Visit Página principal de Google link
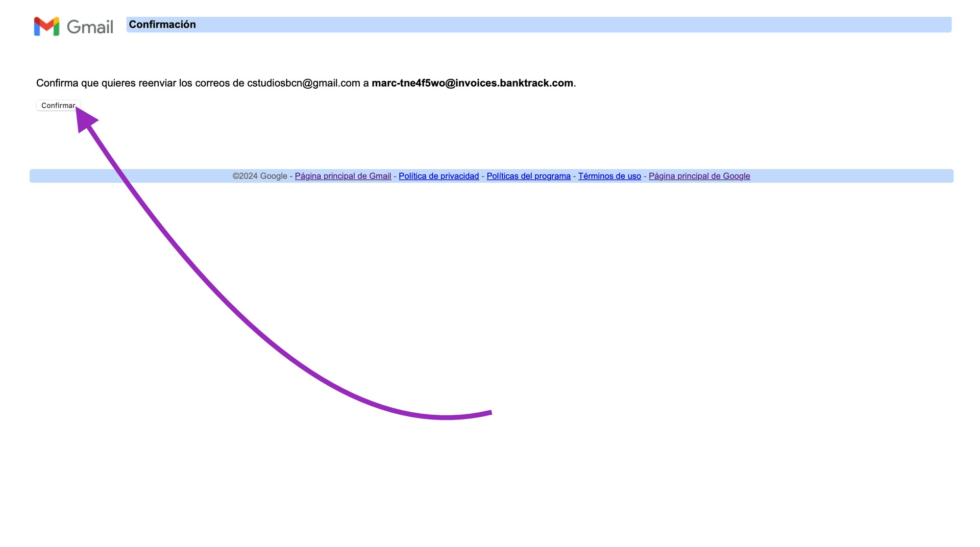The width and height of the screenshot is (980, 547). [x=699, y=176]
